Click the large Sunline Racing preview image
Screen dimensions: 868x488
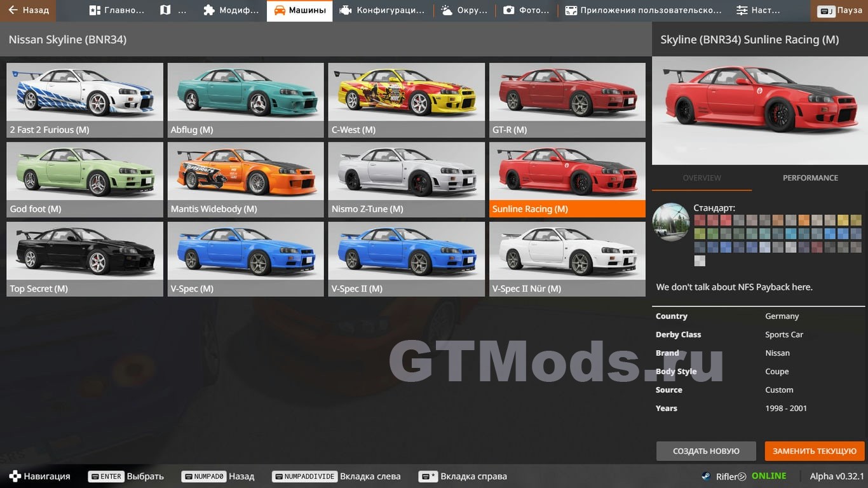pyautogui.click(x=759, y=111)
